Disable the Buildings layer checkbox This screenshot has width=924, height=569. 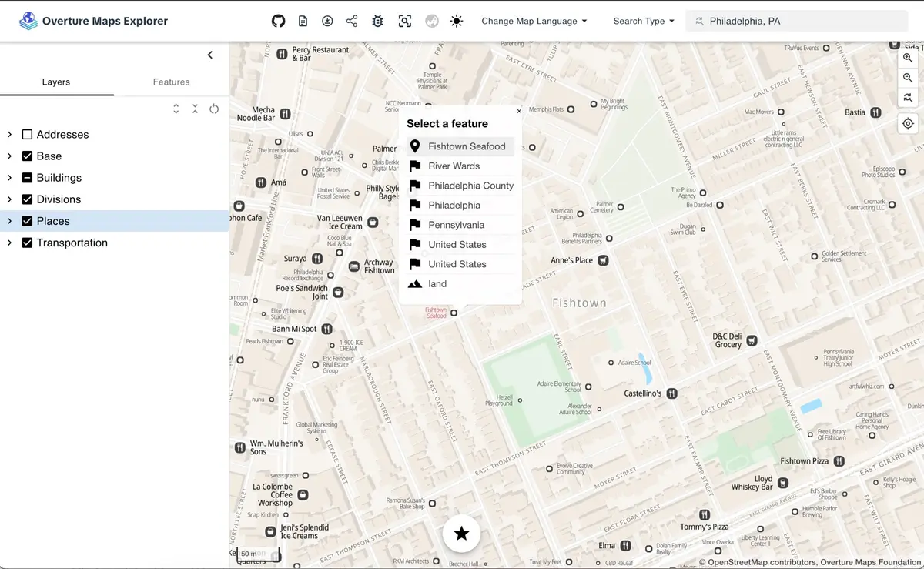click(28, 177)
